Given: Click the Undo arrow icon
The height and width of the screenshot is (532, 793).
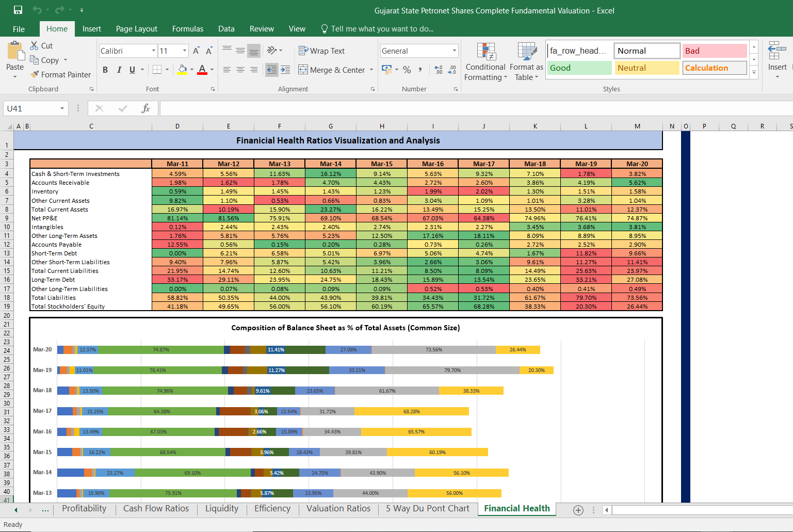Looking at the screenshot, I should [x=37, y=10].
